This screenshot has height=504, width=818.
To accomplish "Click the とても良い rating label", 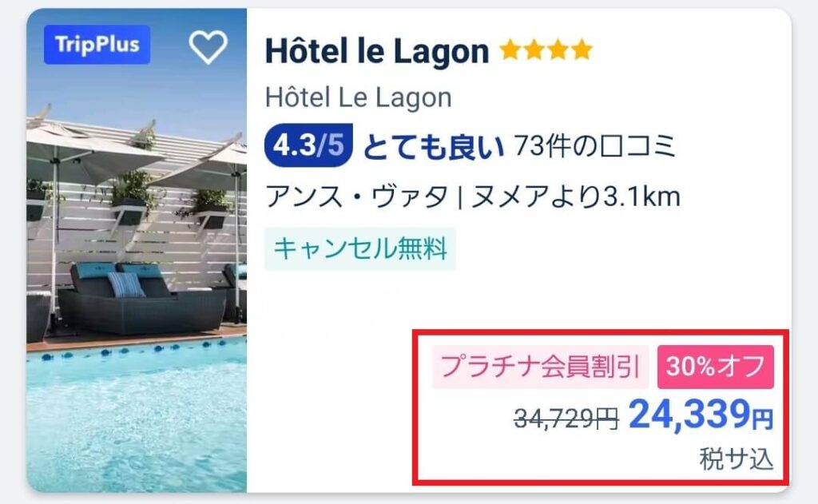I will coord(433,146).
